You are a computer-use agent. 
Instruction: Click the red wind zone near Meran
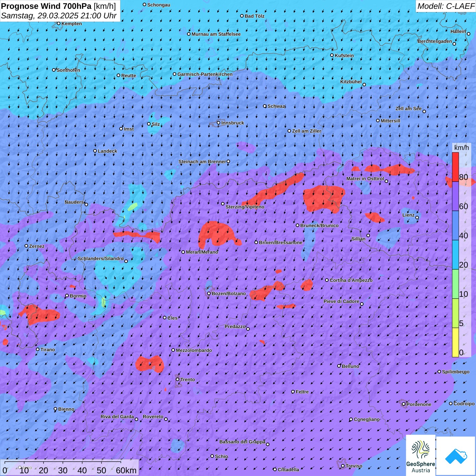[217, 234]
